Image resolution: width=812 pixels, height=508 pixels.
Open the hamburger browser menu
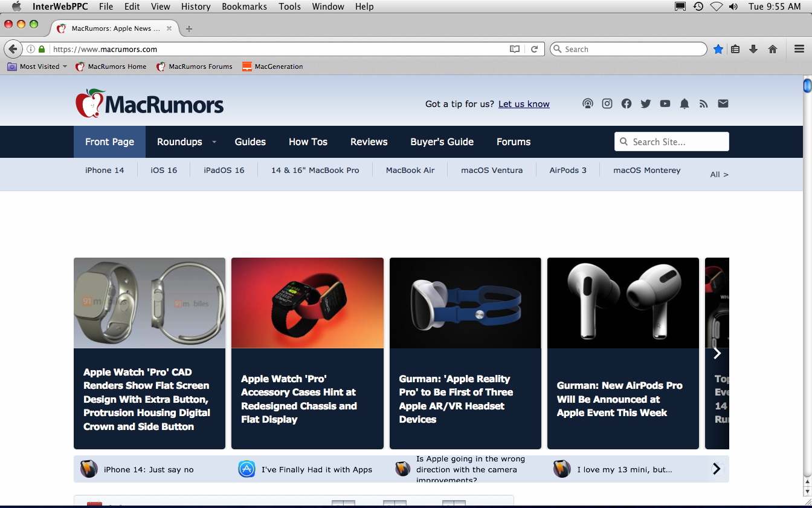799,49
